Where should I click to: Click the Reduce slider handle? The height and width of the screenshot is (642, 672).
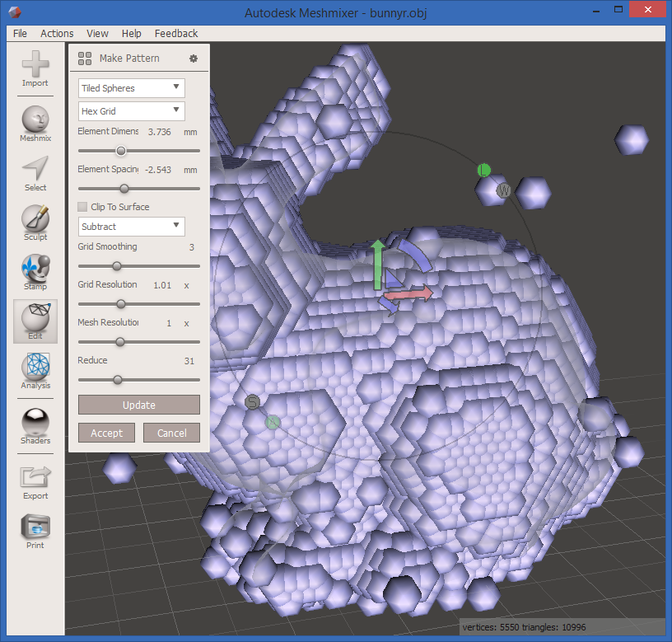click(x=118, y=380)
